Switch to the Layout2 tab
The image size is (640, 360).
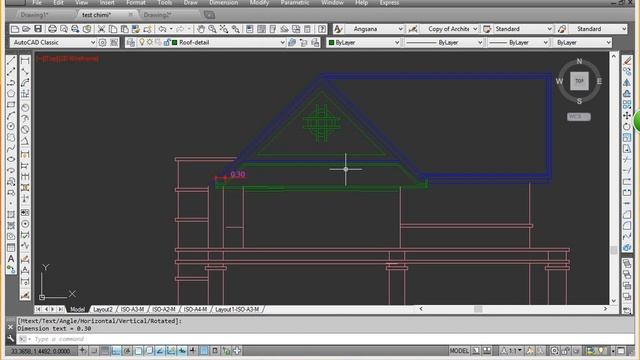point(103,309)
